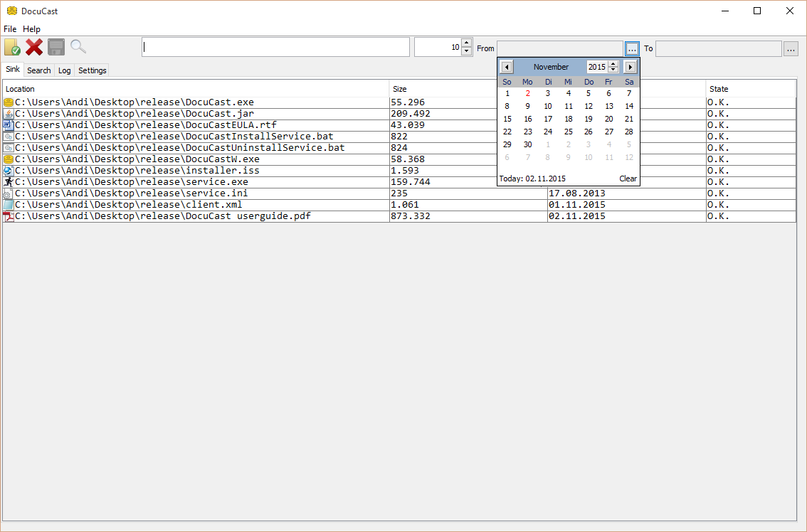Click the DocuCast application icon in the title bar
807x532 pixels.
coord(12,11)
